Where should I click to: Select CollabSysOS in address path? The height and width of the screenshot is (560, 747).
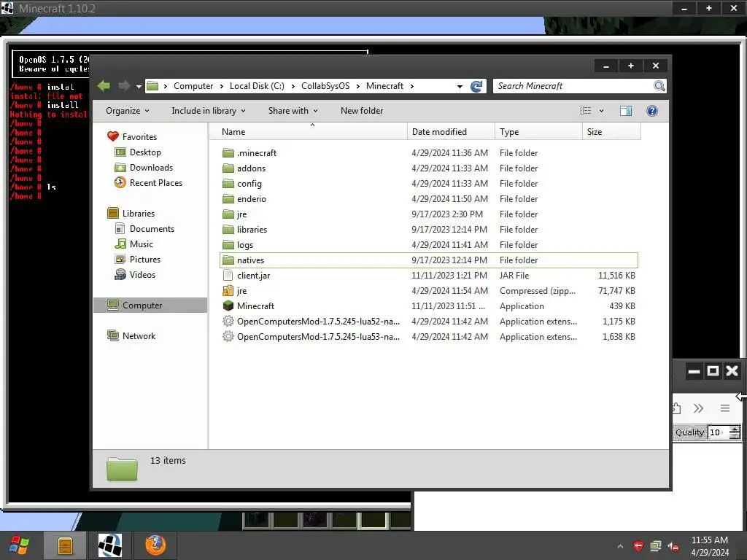325,86
